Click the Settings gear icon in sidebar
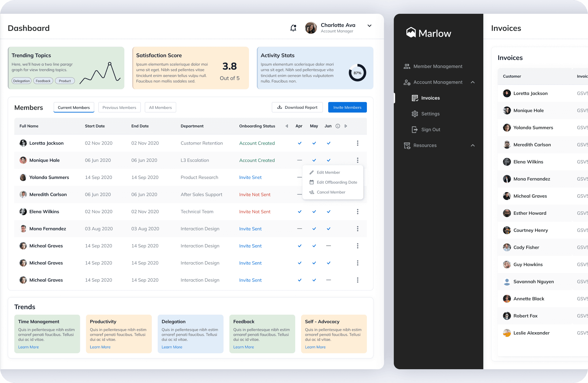 (x=415, y=114)
